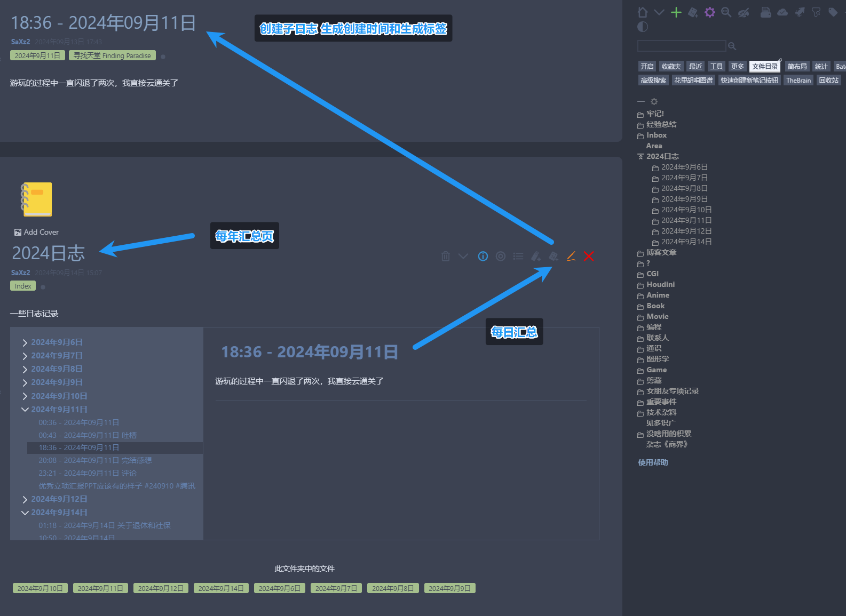Toggle the hidden-eye brush icon in sidebar toolbar
Screen dimensions: 846x616
(744, 12)
